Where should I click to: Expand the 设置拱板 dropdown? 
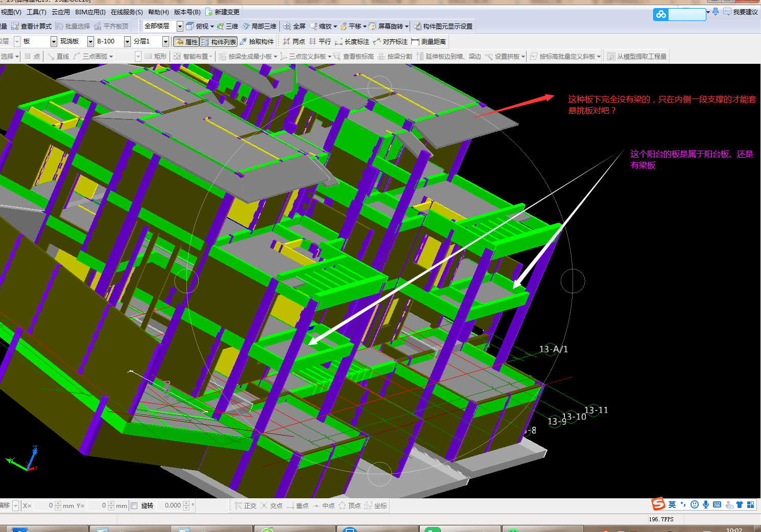pos(524,57)
